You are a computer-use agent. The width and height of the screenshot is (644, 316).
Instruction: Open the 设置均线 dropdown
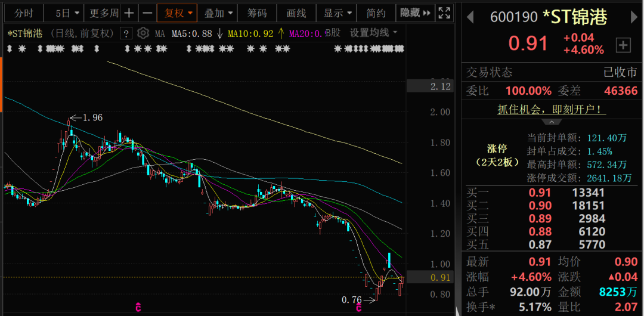click(374, 33)
